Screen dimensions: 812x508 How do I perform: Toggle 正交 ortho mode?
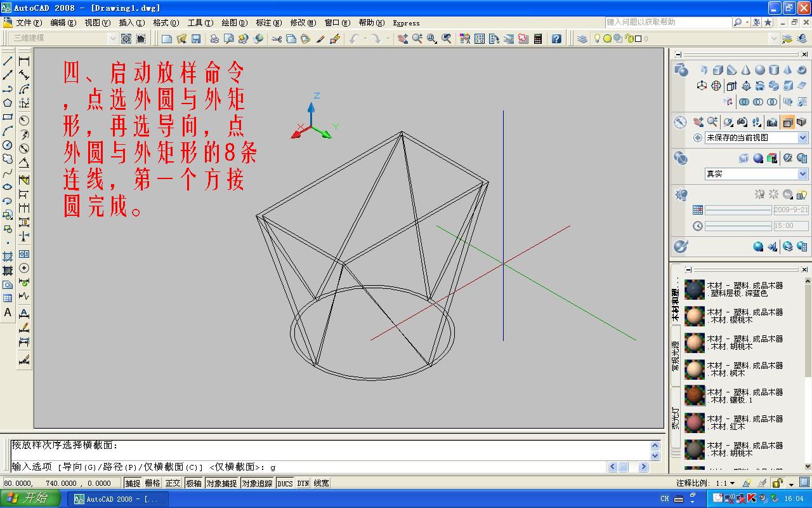coord(173,483)
